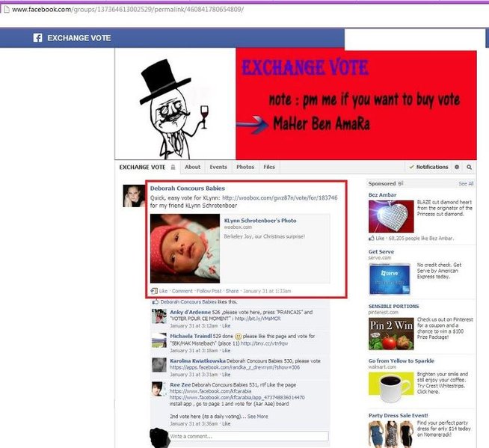Open Karolina Kwiatkowska's profile name
This screenshot has width=489, height=448.
[x=197, y=360]
